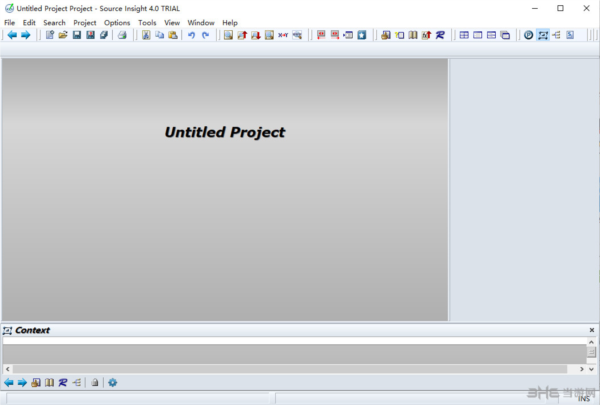This screenshot has height=405, width=600.
Task: Click Context panel scroll up arrow
Action: (592, 342)
